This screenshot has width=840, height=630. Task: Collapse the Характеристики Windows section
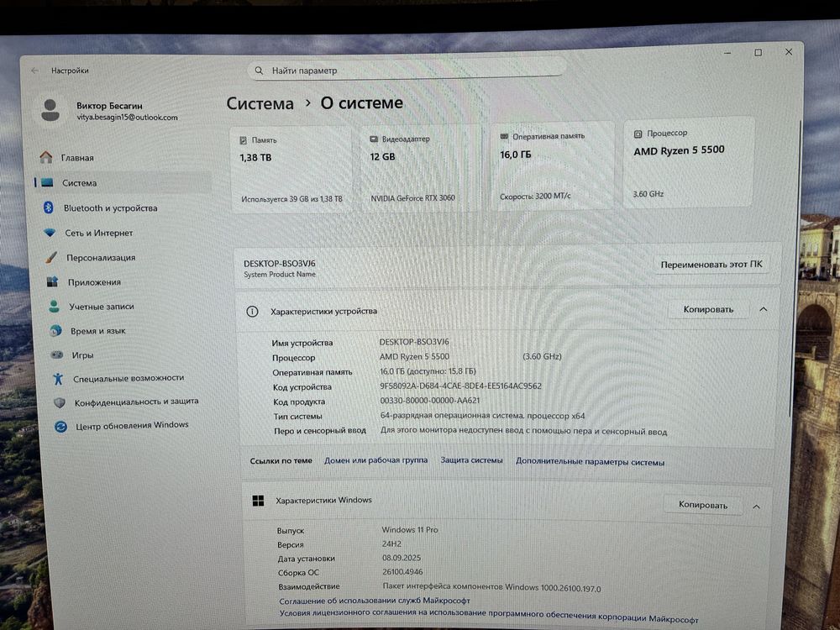pyautogui.click(x=757, y=507)
